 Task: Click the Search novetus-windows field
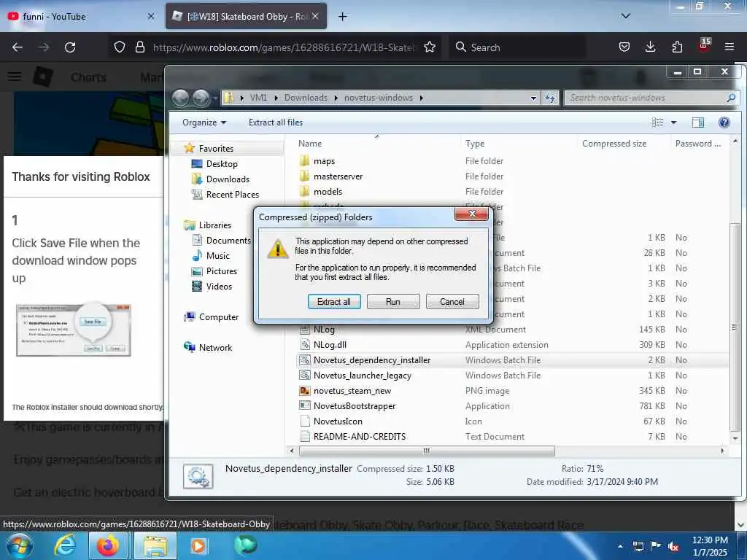coord(651,98)
